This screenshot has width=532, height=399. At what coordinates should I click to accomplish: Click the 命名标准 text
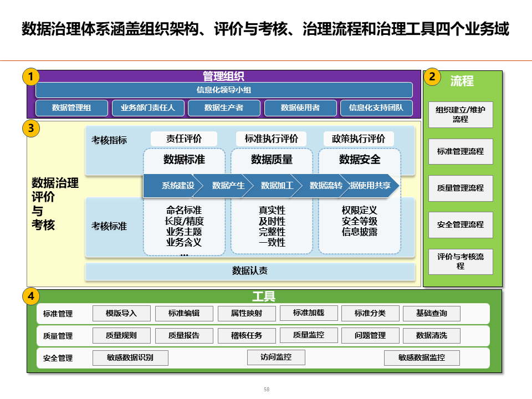point(184,211)
